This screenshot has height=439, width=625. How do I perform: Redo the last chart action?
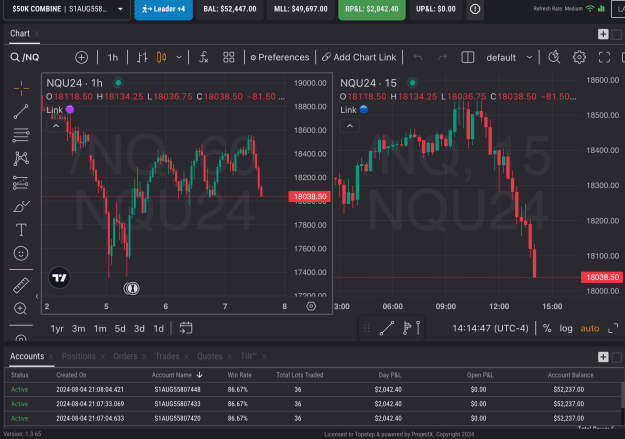coord(442,57)
